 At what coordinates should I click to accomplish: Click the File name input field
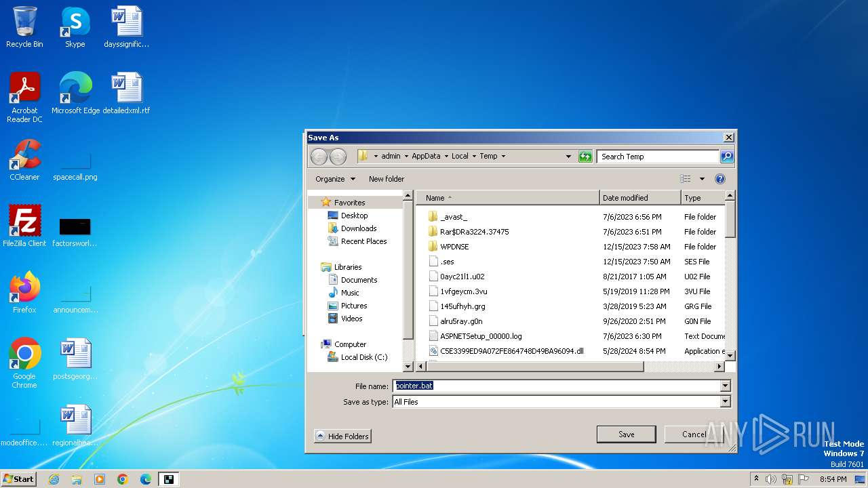pos(556,386)
